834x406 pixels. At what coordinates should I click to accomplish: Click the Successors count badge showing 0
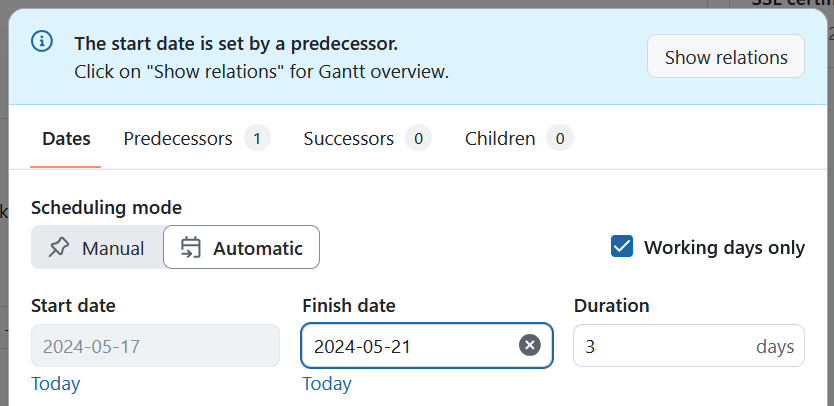coord(418,139)
